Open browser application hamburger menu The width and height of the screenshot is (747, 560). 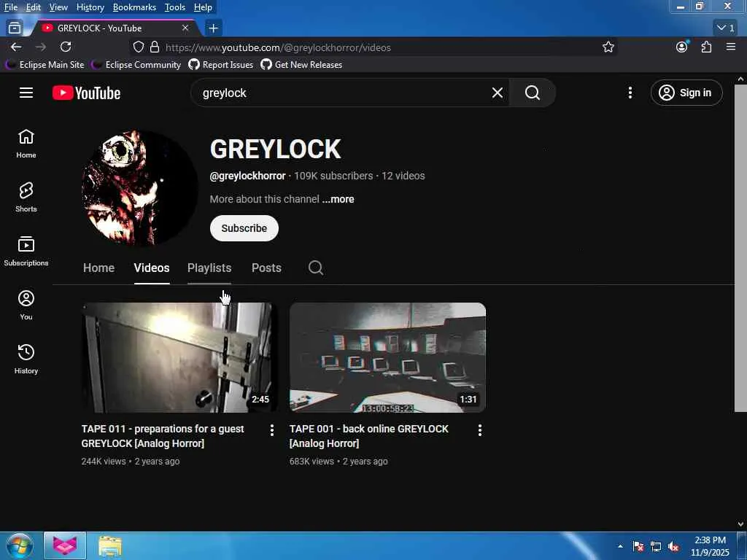(731, 47)
